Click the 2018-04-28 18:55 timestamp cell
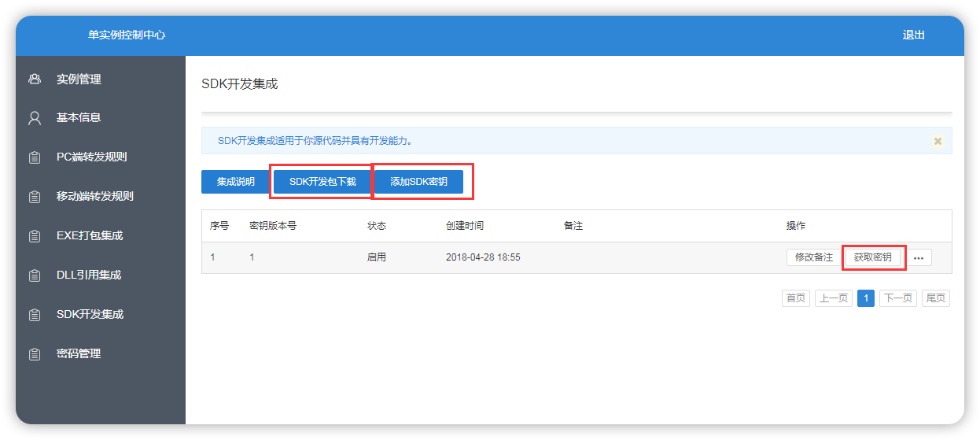Viewport: 980px width, 440px height. [483, 257]
